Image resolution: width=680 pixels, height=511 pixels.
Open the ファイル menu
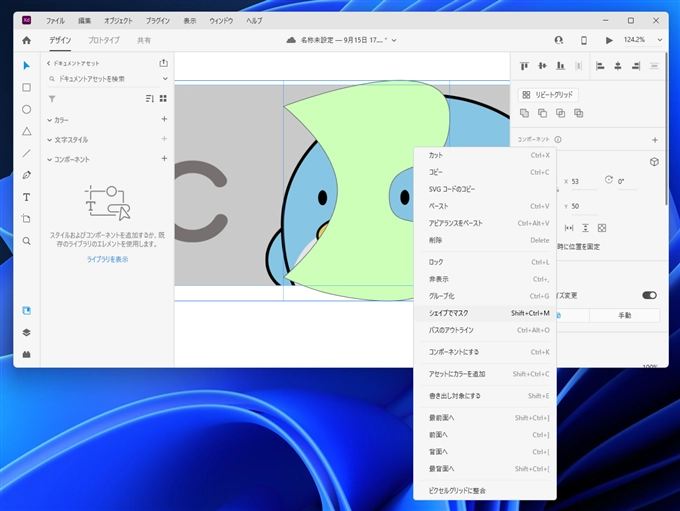point(55,20)
